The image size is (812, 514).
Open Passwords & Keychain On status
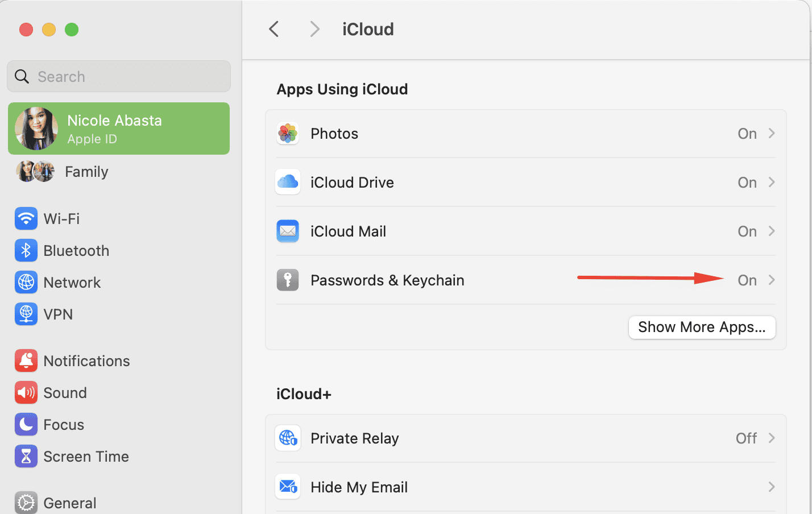coord(747,280)
